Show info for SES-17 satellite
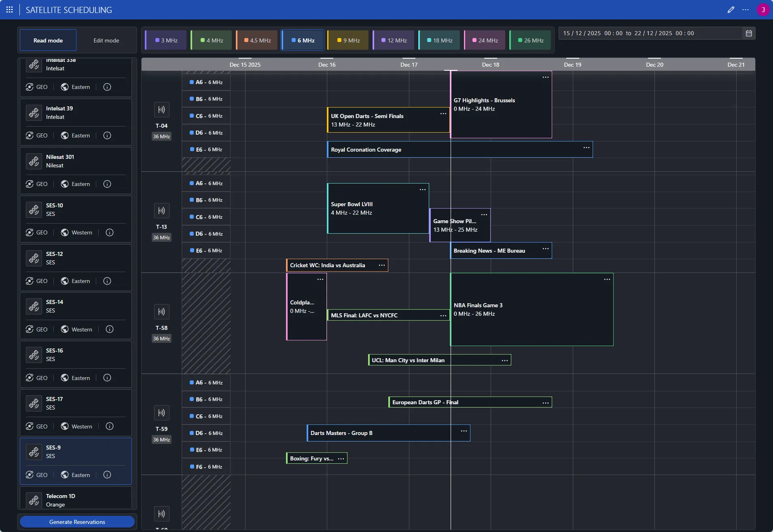Screen dimensions: 773x532 point(110,426)
